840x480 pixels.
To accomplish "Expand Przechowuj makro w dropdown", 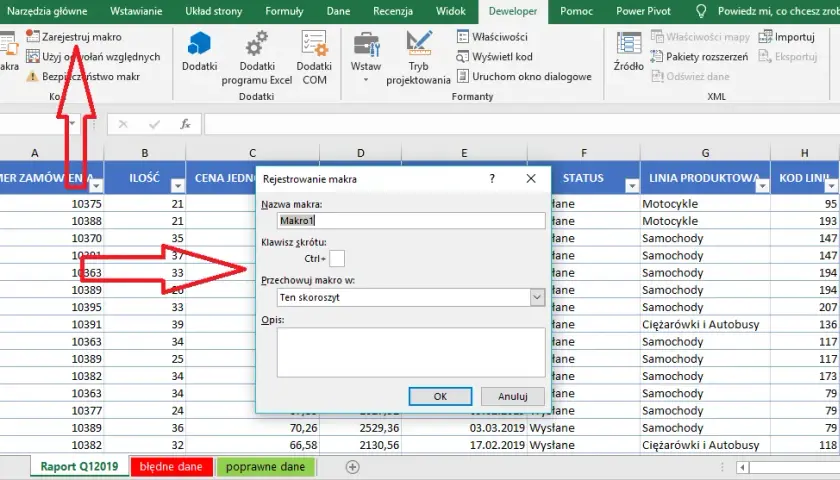I will pyautogui.click(x=537, y=297).
